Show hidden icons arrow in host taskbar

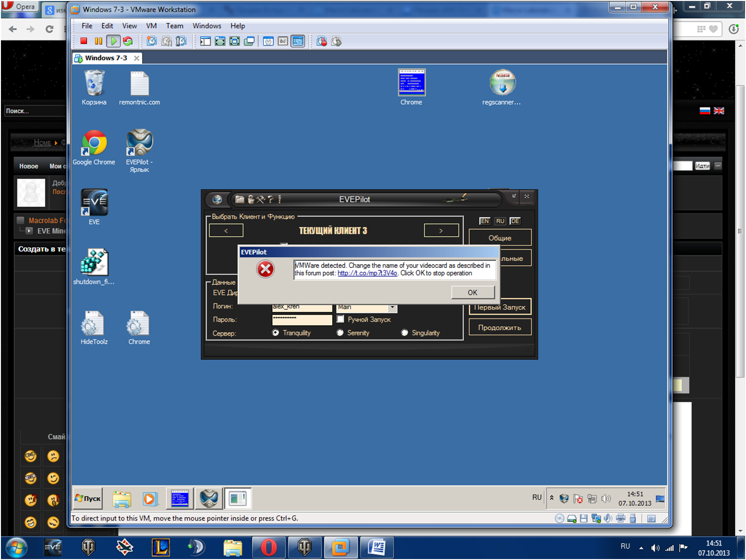point(641,548)
